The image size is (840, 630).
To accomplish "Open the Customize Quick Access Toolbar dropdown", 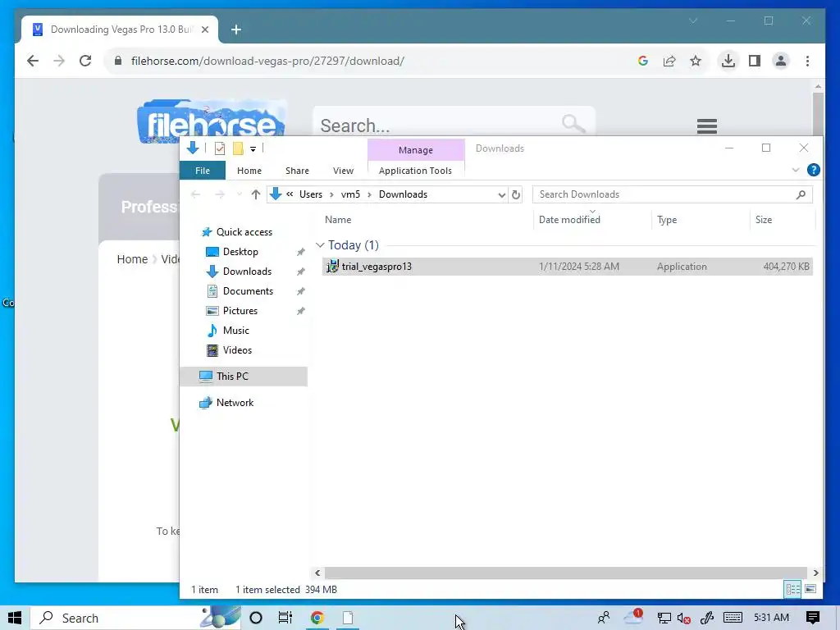I will [253, 149].
